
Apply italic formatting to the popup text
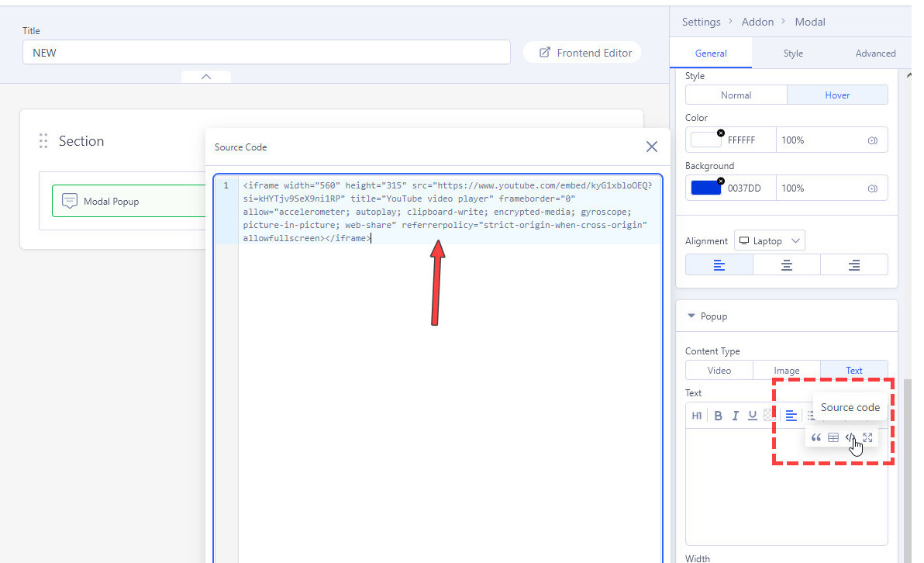point(735,416)
